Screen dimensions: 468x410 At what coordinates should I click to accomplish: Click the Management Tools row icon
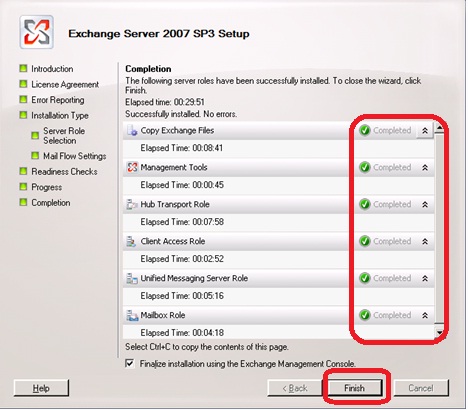pyautogui.click(x=132, y=167)
